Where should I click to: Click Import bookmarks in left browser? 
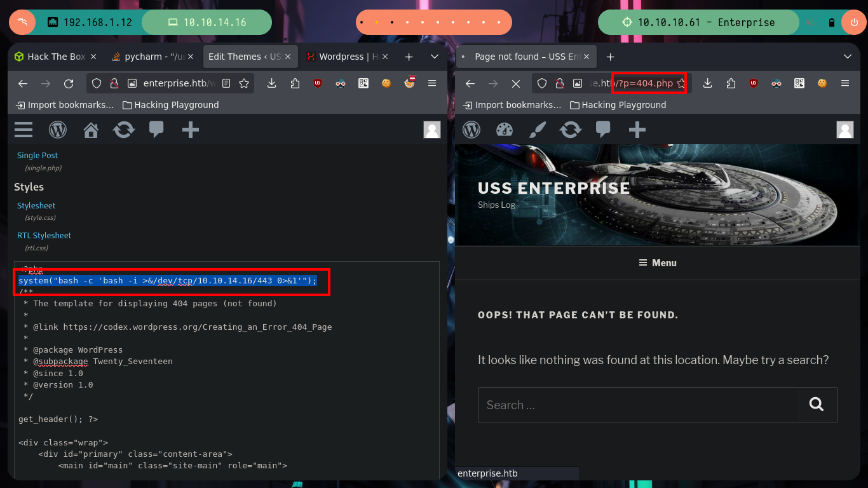click(65, 105)
